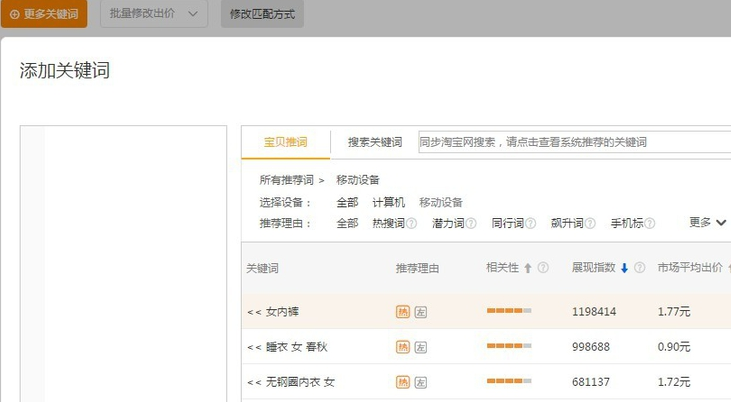Click the 修改匹配方式 button

[262, 14]
